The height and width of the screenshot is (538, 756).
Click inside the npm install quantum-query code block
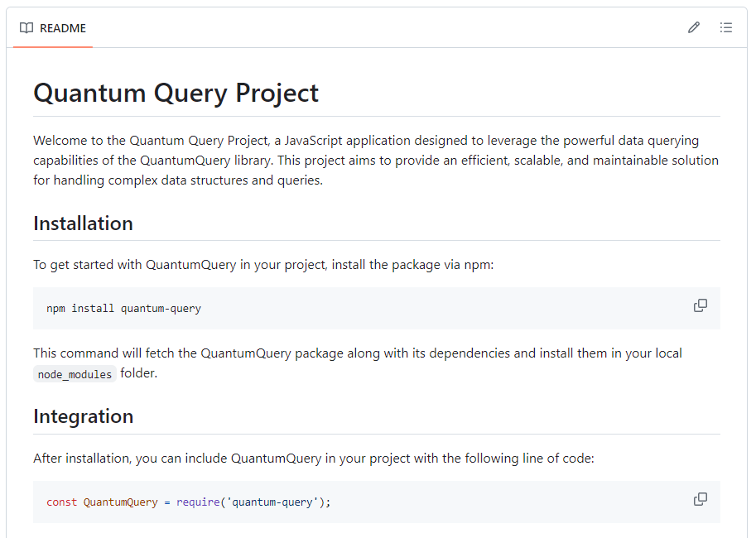331,309
